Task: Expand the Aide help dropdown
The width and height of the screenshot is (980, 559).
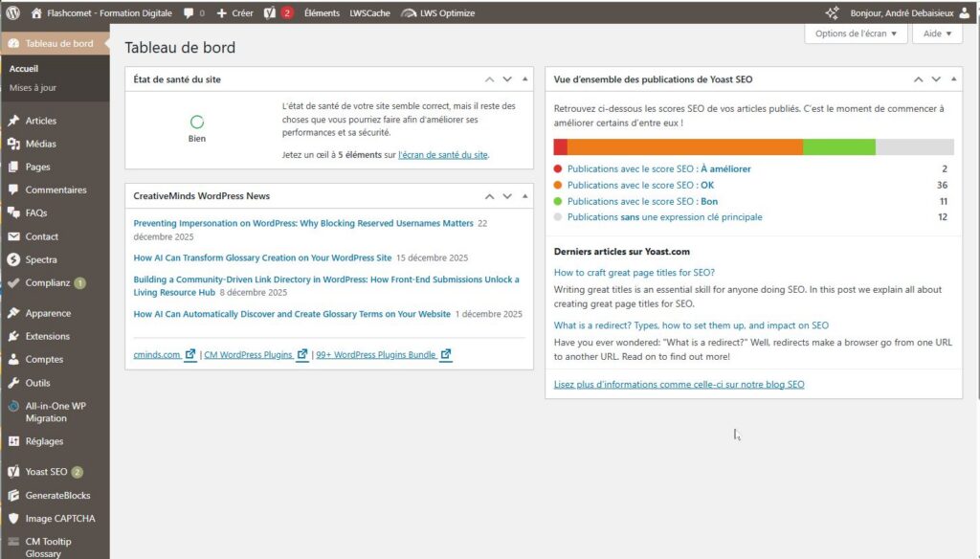Action: tap(937, 34)
